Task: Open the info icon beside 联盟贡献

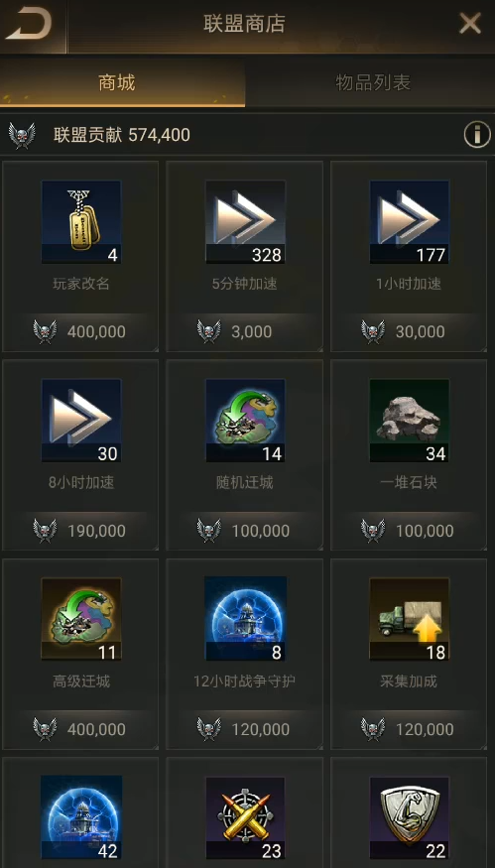Action: tap(477, 135)
